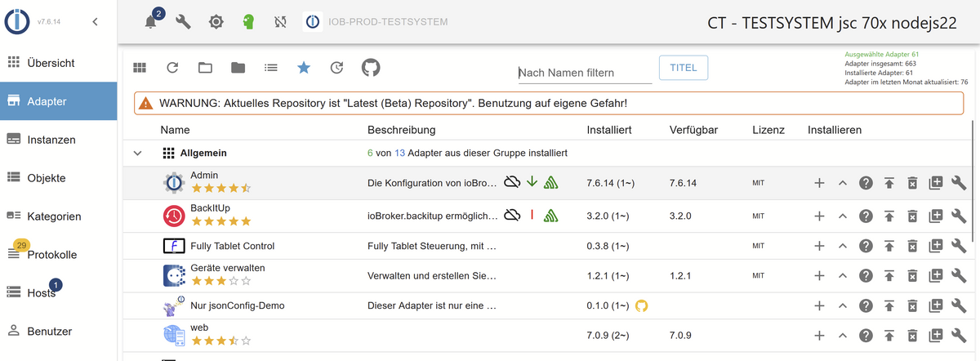Expand all groups with the filled folder icon
The image size is (980, 361).
238,68
